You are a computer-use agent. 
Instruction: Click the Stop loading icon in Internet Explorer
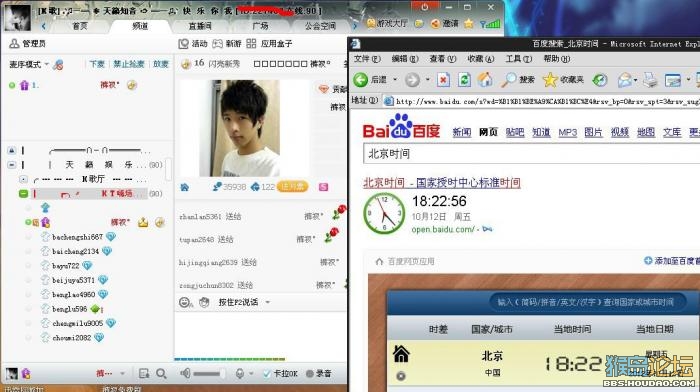[443, 80]
